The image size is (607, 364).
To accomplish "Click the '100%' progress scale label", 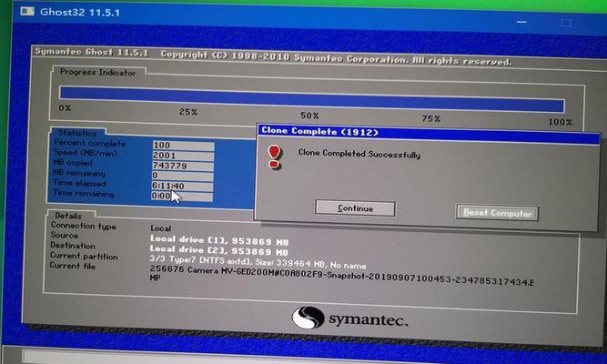I will (x=560, y=122).
